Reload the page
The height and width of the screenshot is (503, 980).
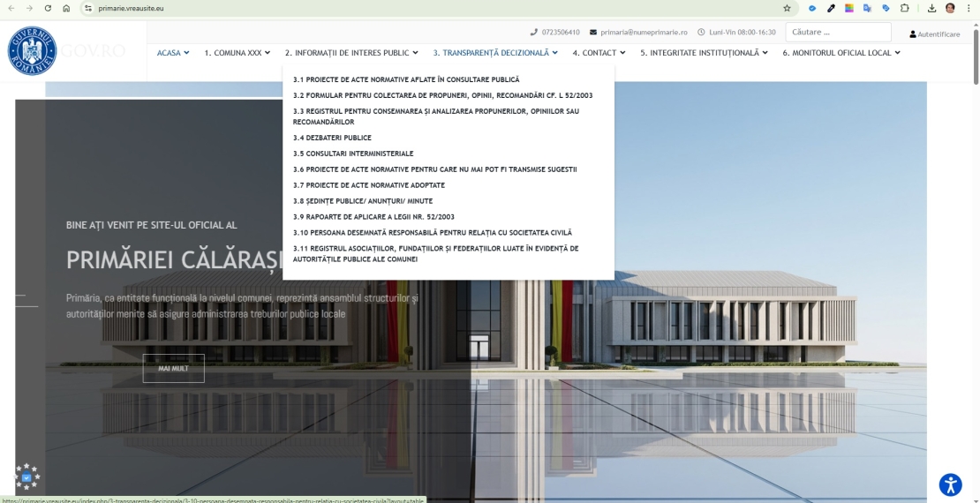(x=48, y=8)
